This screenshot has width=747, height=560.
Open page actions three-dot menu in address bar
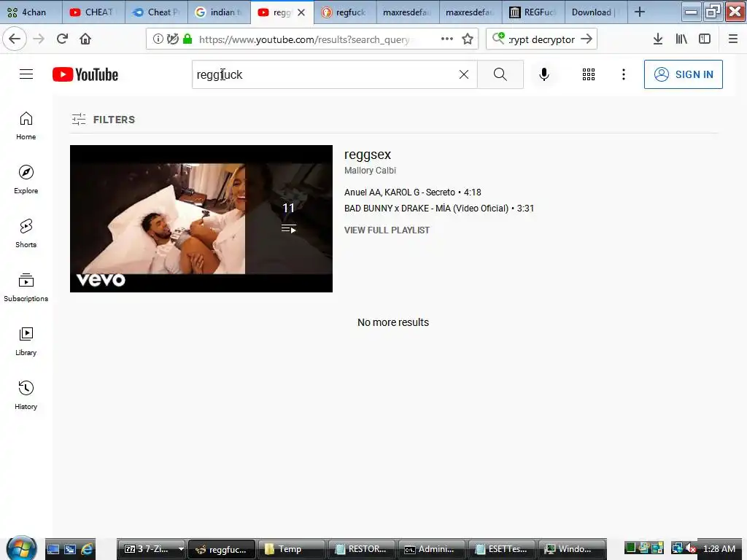click(447, 39)
